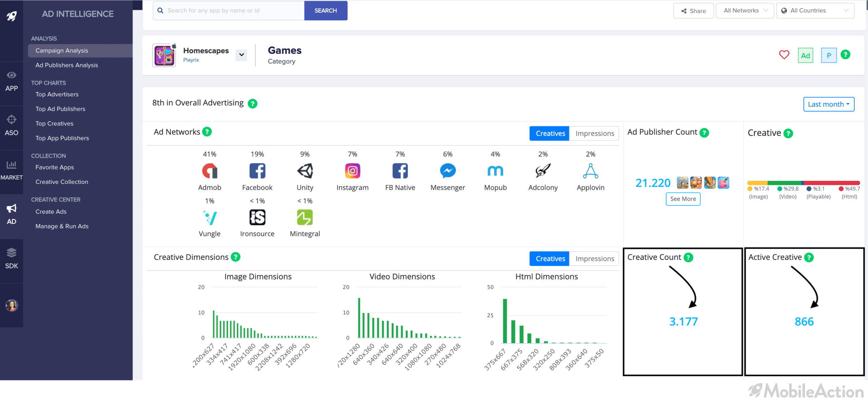
Task: Open the All Countries dropdown
Action: (815, 10)
